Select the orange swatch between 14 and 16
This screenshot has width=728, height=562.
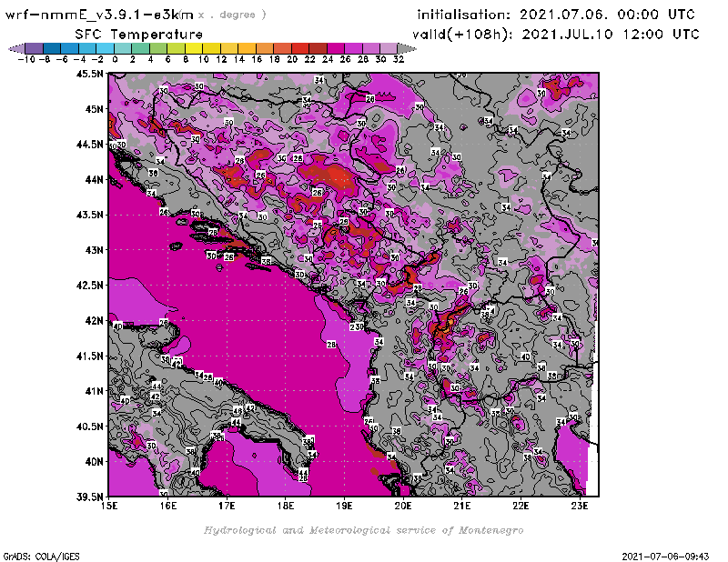(247, 48)
